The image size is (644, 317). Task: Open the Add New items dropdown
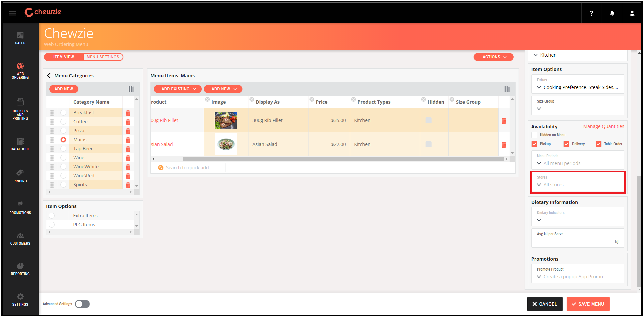coord(223,89)
